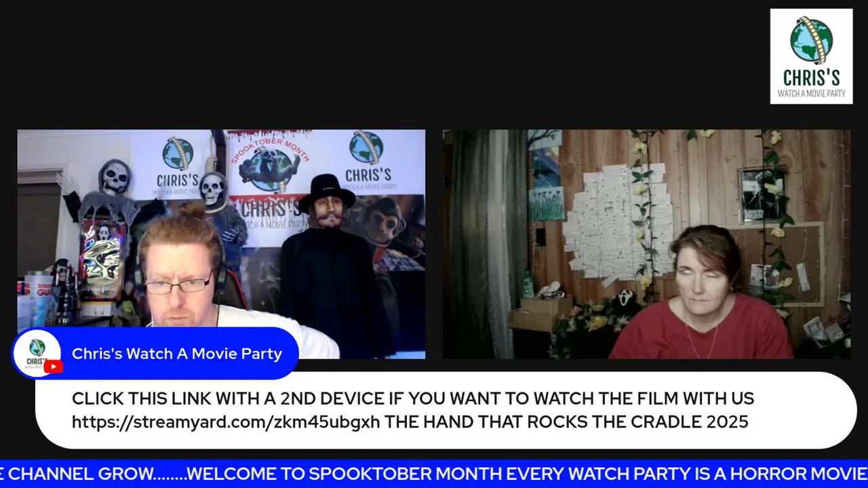
Task: Select the right guest video feed
Action: pyautogui.click(x=646, y=244)
